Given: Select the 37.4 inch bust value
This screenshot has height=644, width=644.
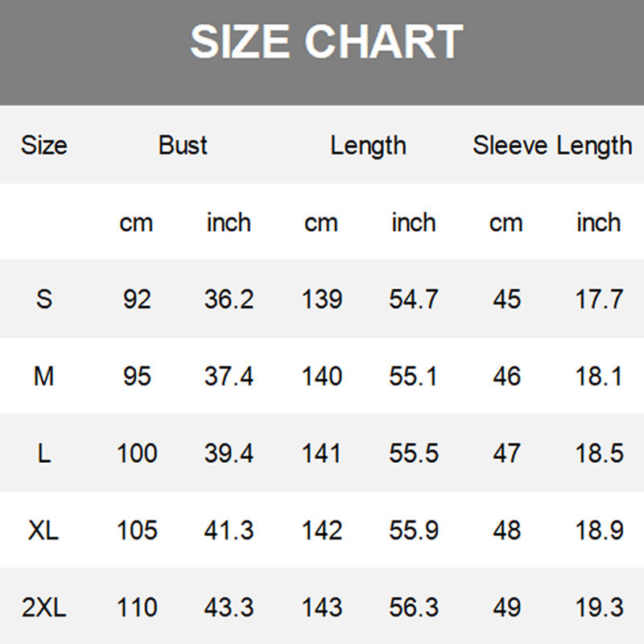Looking at the screenshot, I should [229, 376].
